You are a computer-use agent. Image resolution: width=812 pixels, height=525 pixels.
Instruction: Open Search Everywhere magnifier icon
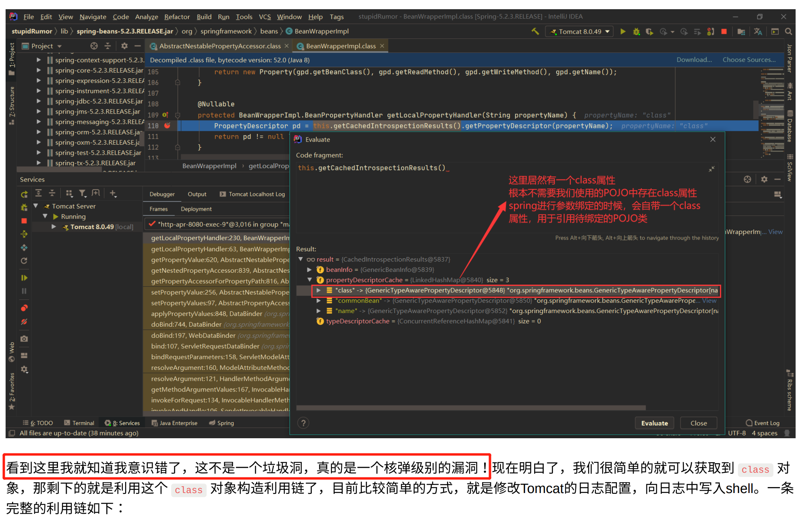[x=788, y=31]
